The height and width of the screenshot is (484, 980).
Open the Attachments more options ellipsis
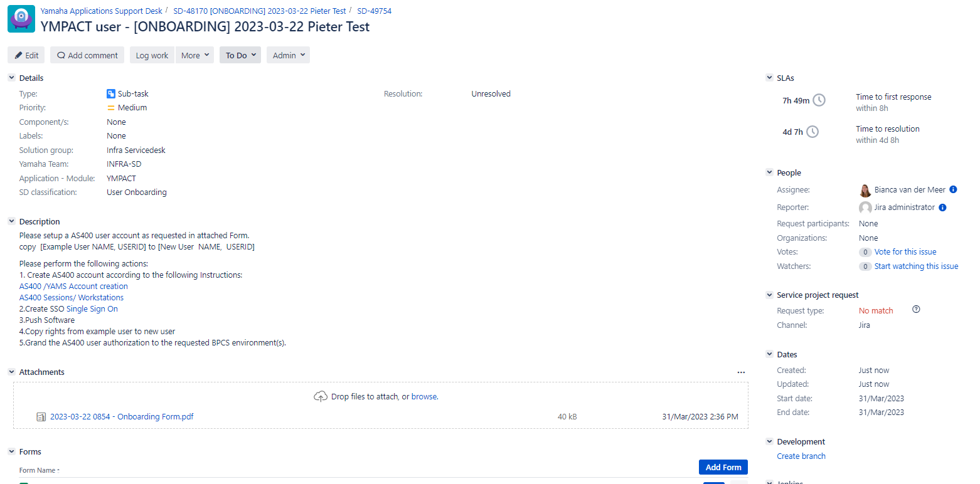(742, 372)
